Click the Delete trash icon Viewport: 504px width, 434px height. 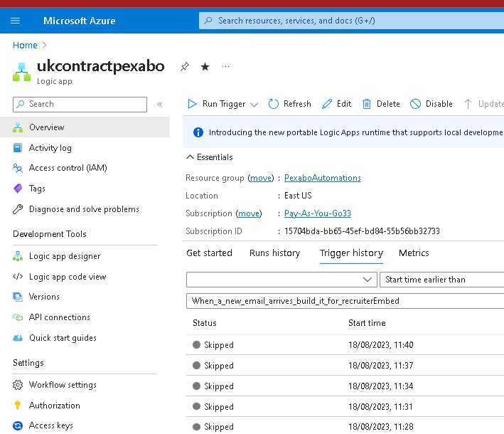367,104
